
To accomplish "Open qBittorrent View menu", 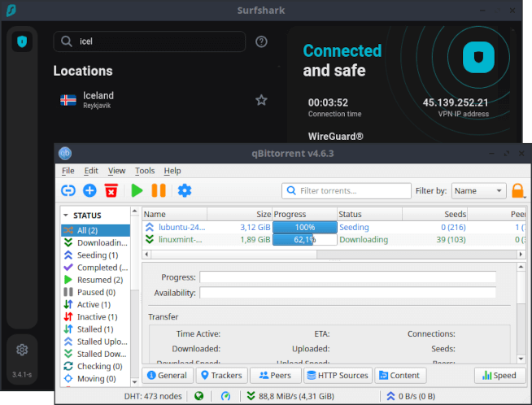I will (116, 171).
